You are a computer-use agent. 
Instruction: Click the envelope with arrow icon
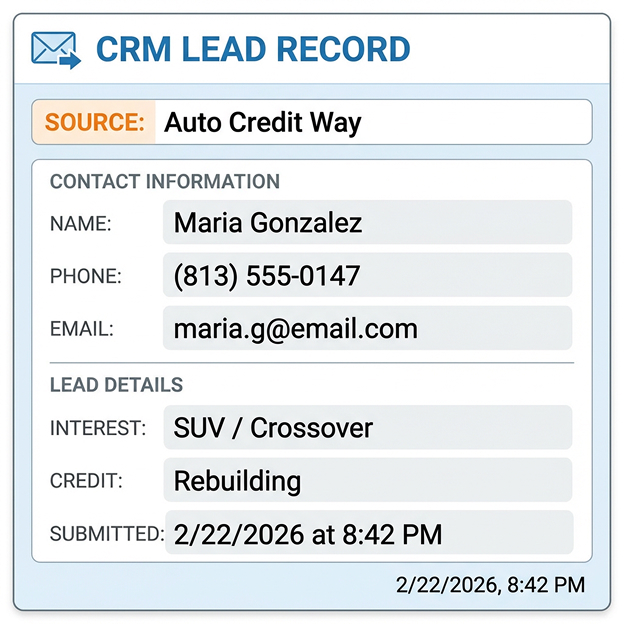coord(56,49)
